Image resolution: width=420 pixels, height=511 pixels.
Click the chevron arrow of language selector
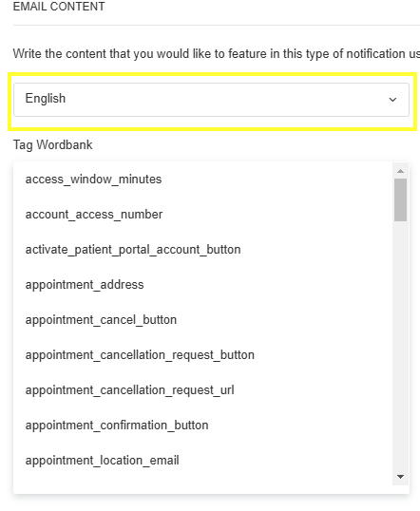click(x=392, y=100)
